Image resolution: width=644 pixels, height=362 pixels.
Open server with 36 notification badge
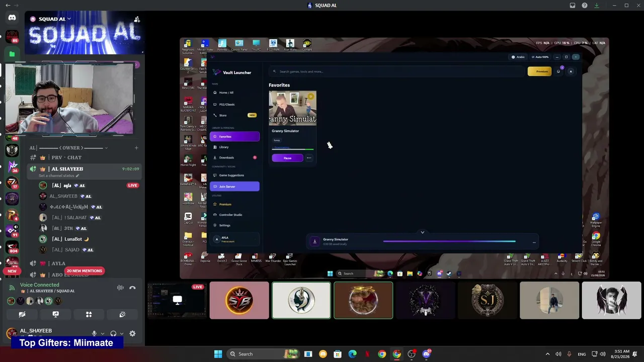point(12,166)
